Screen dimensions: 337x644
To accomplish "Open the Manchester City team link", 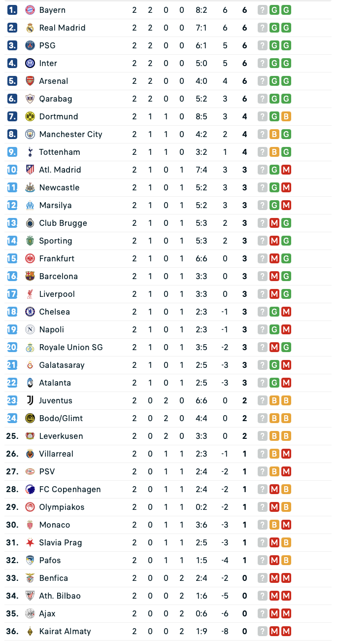I will (70, 134).
